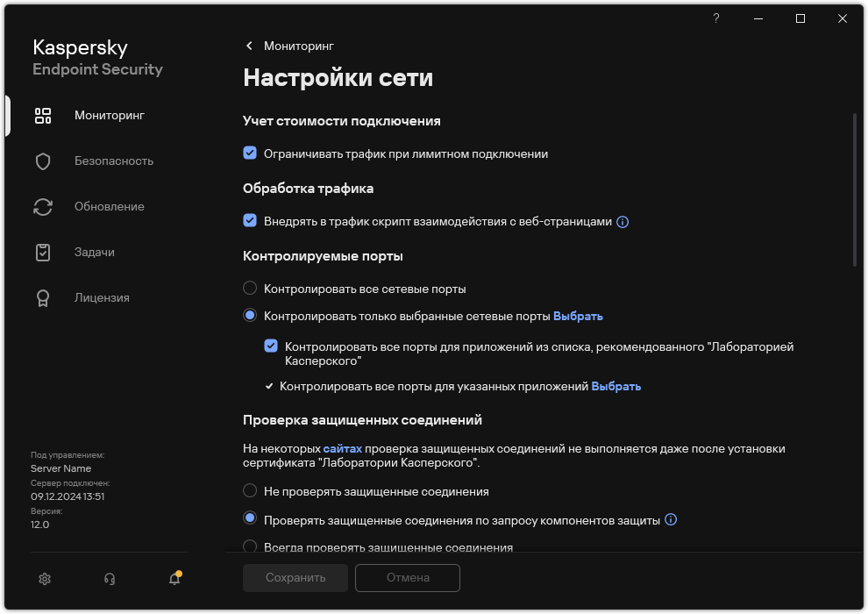Toggle ports for Kaspersky-recommended applications checkbox
This screenshot has height=614, width=868.
271,346
